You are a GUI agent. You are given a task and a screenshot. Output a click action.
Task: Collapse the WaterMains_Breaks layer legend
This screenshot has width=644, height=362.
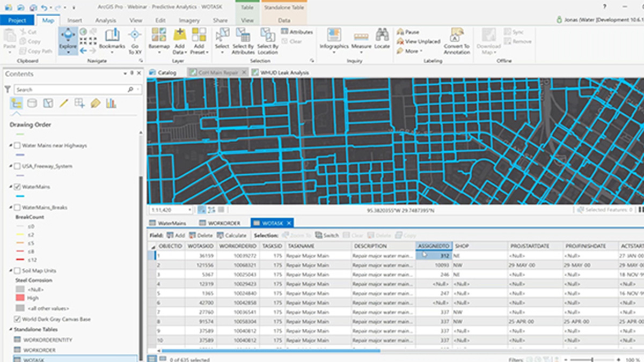point(11,208)
